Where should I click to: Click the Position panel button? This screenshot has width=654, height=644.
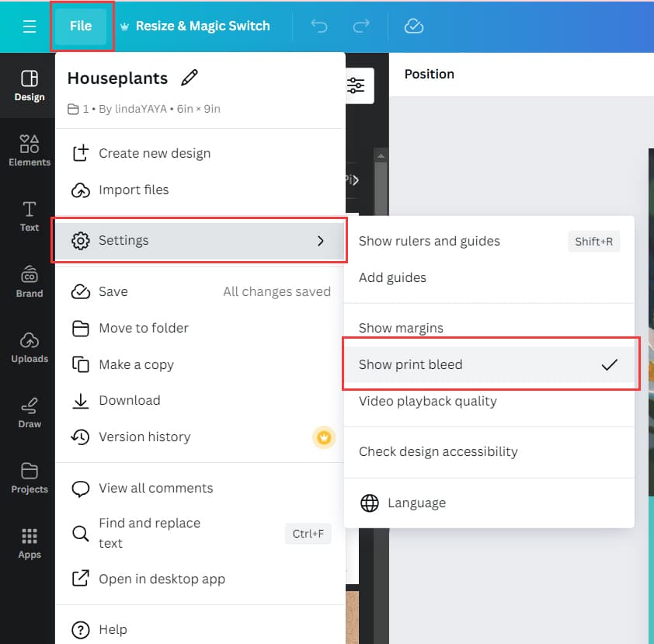(430, 75)
